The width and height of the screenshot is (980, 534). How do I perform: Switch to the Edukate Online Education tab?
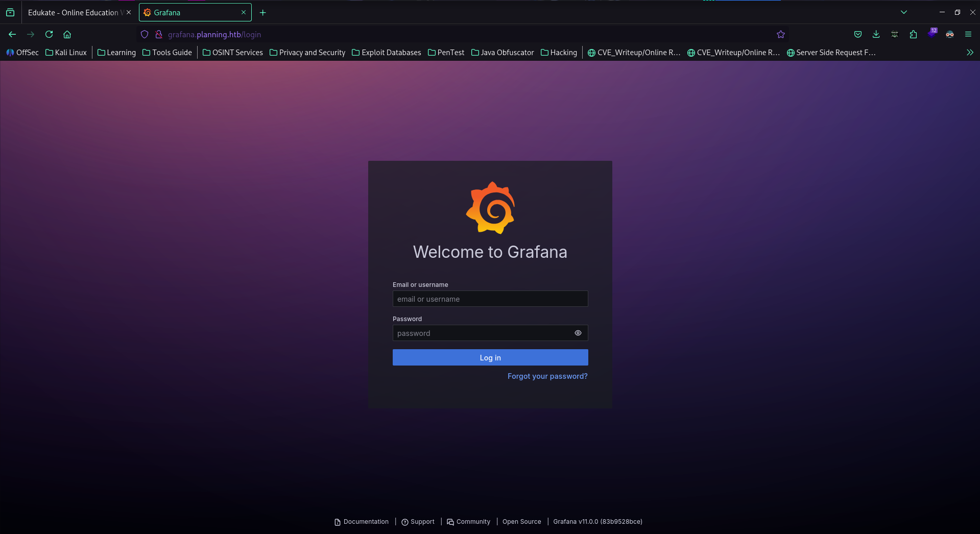pos(74,12)
